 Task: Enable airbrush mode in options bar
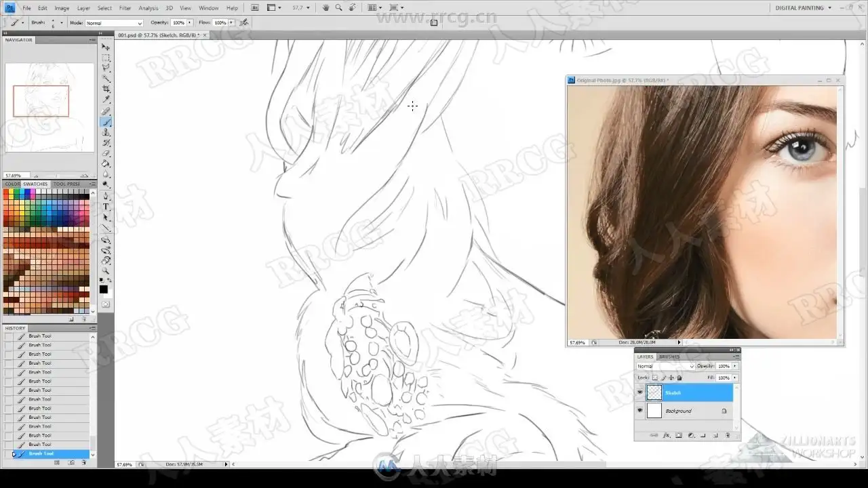[244, 22]
